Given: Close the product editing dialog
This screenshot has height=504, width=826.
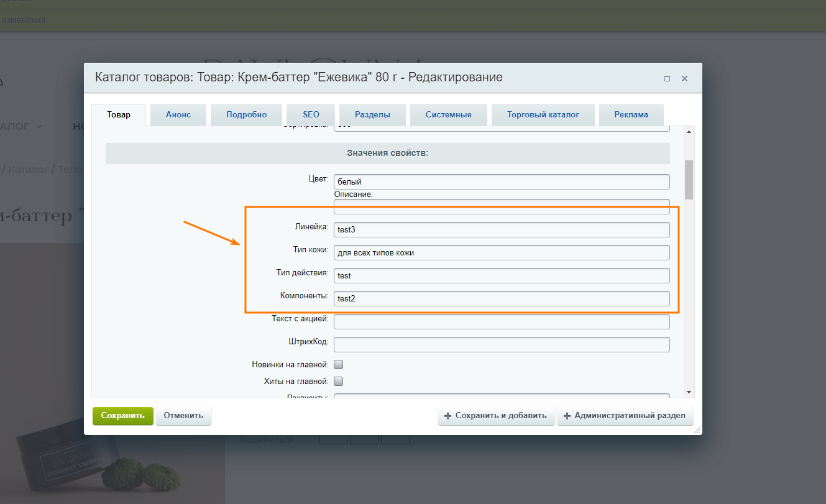Looking at the screenshot, I should coord(684,79).
